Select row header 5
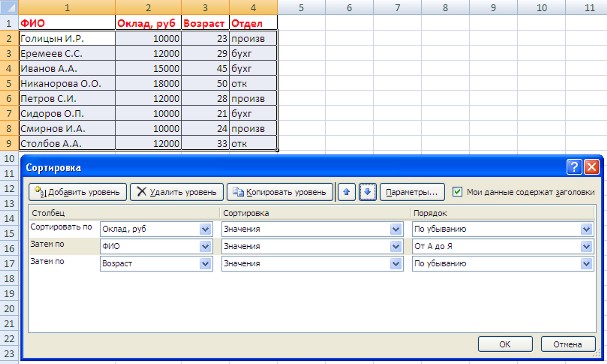The width and height of the screenshot is (607, 364). point(9,83)
